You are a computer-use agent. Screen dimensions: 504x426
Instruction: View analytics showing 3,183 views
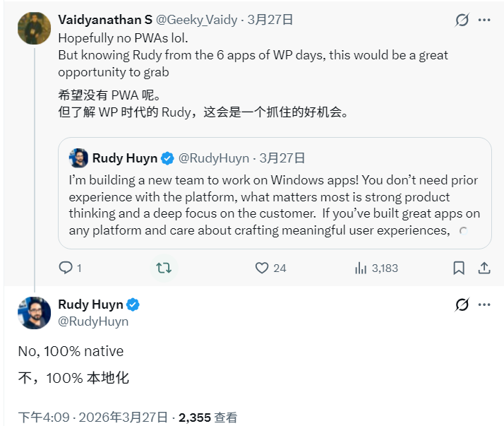[x=361, y=268]
